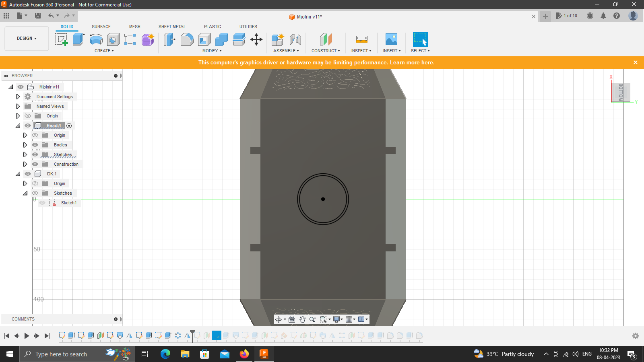The height and width of the screenshot is (362, 644).
Task: Open the Extrude tool
Action: pos(78,39)
